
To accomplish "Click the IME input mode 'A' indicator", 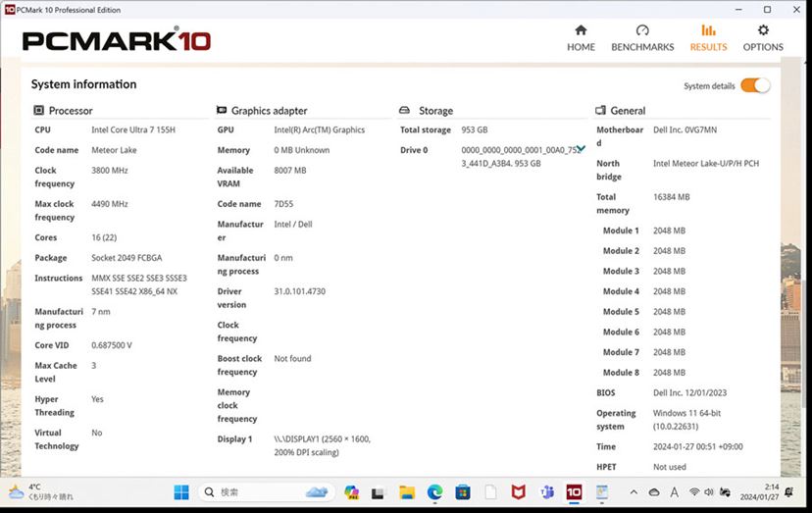I will (674, 492).
